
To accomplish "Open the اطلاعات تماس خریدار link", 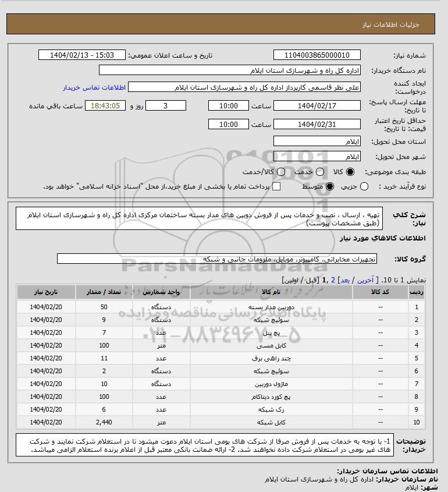I will point(94,87).
